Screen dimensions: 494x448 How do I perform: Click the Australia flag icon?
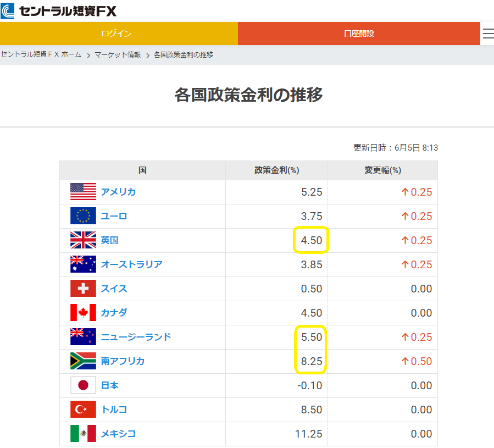point(83,264)
